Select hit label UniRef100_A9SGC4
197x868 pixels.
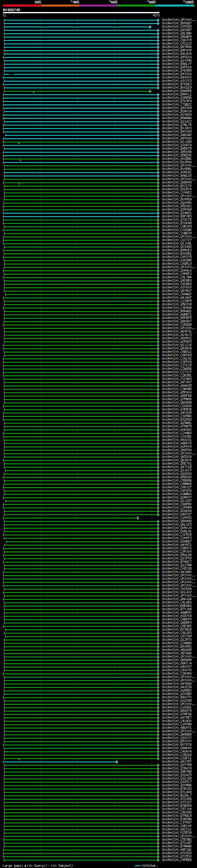click(x=177, y=57)
